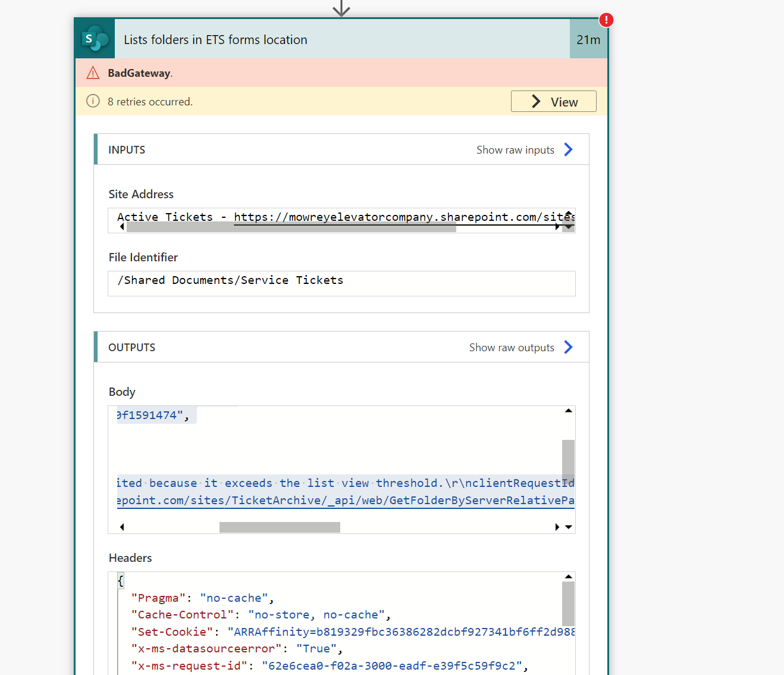Click the 8 retries occurred text

[x=150, y=102]
